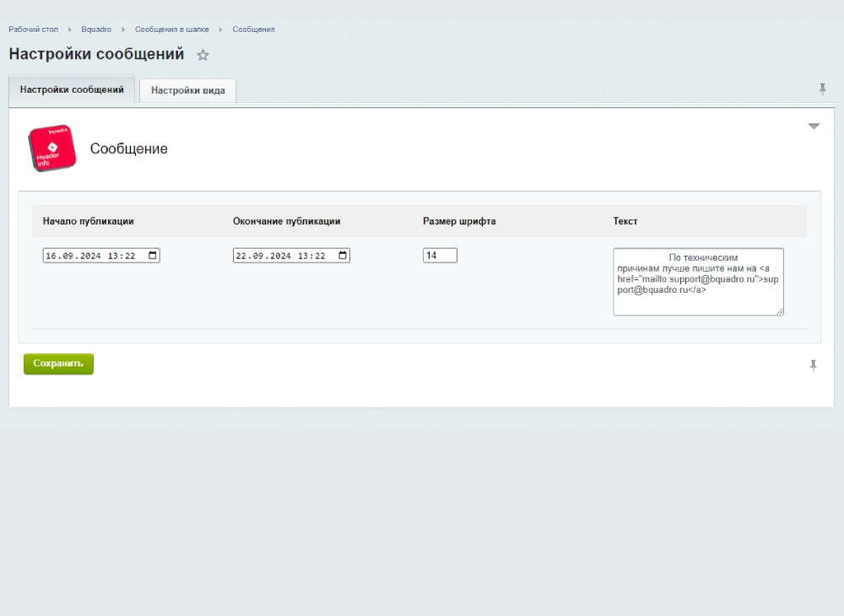Collapse the Сообщение section with the arrow
844x616 pixels.
[814, 127]
